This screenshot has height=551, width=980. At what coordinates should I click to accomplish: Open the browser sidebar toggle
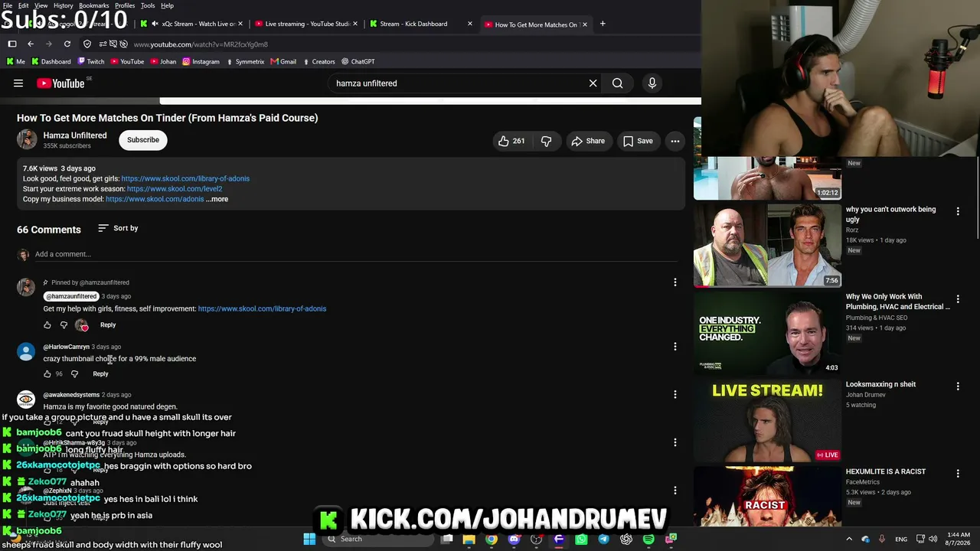click(x=12, y=44)
